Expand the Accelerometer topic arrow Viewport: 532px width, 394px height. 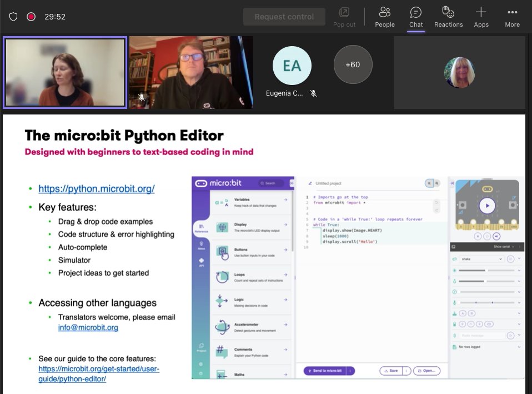[x=285, y=325]
